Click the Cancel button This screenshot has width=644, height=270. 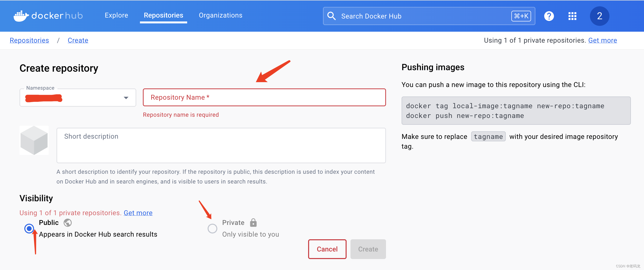point(327,249)
